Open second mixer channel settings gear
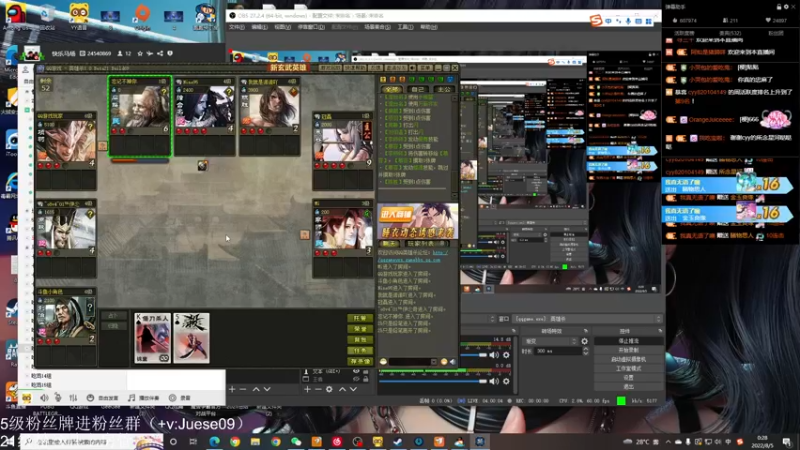The image size is (800, 450). (x=506, y=381)
